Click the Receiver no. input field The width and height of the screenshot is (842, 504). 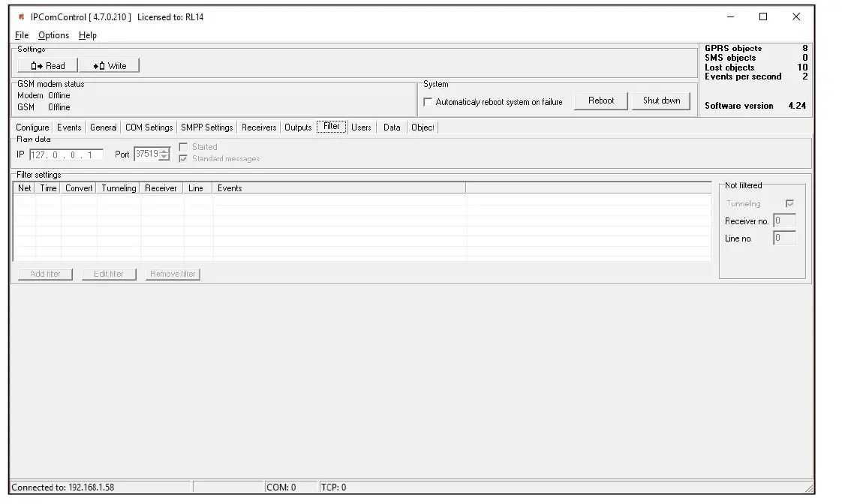tap(784, 220)
